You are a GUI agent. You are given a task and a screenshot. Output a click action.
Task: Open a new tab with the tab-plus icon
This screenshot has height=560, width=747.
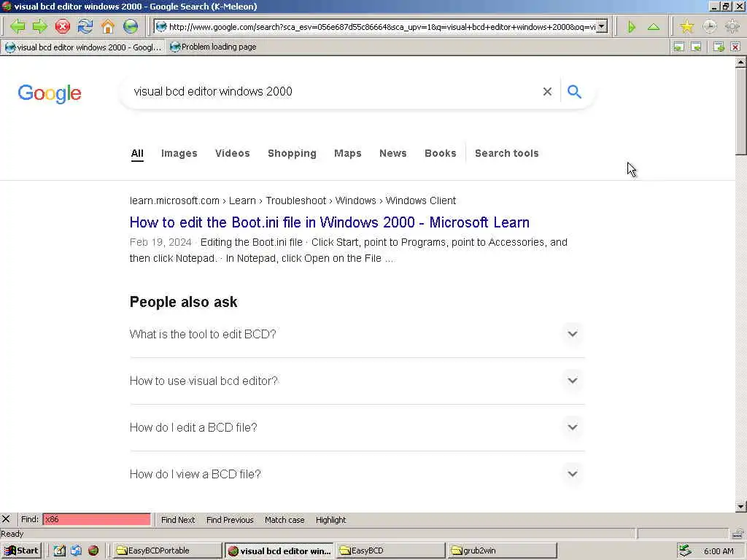pyautogui.click(x=719, y=47)
